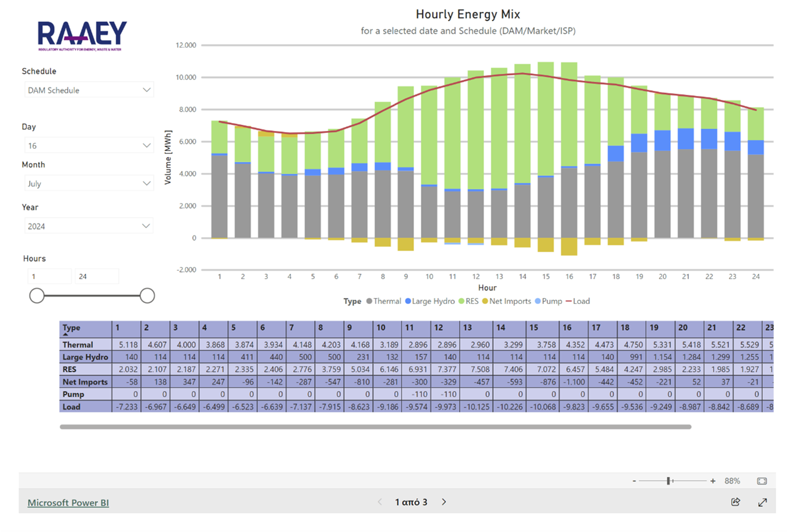Open the Schedule dropdown showing DAM Schedule
This screenshot has width=788, height=532.
pos(89,90)
